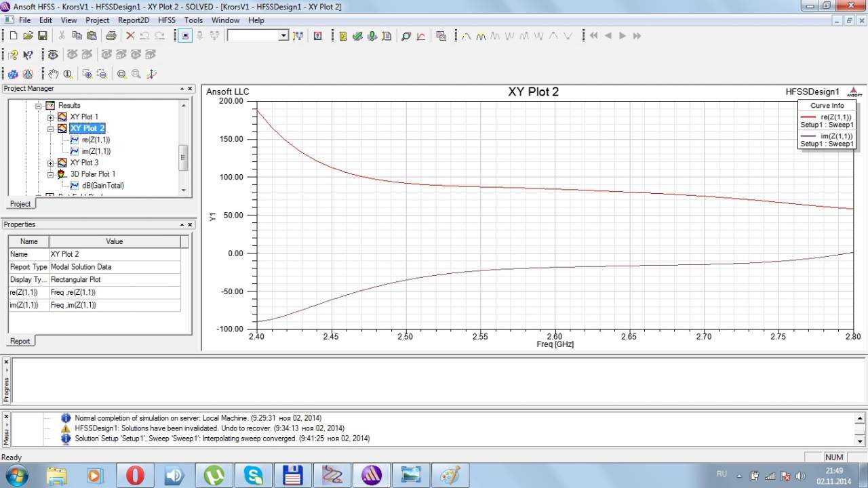Viewport: 868px width, 488px height.
Task: Click the first marker peak curve icon
Action: click(x=466, y=36)
